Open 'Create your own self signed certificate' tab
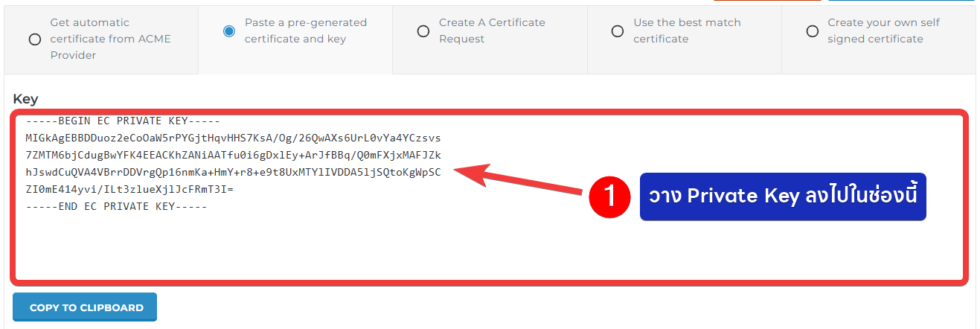Screen dimensions: 980x329 (883, 31)
